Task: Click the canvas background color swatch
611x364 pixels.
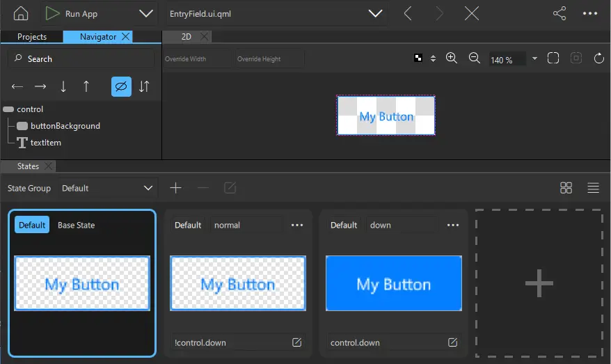Action: [x=418, y=58]
